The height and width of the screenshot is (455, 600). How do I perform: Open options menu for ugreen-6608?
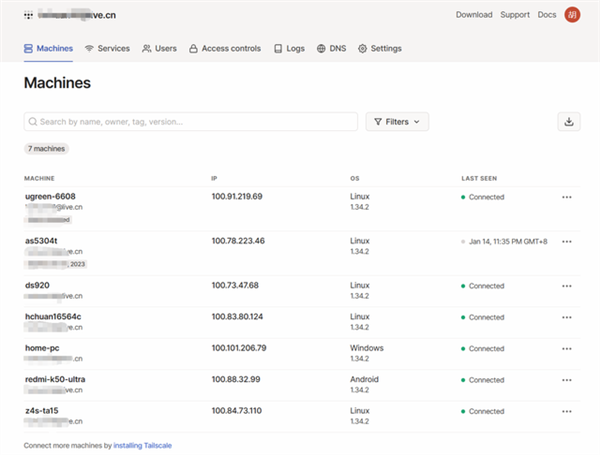click(x=567, y=197)
